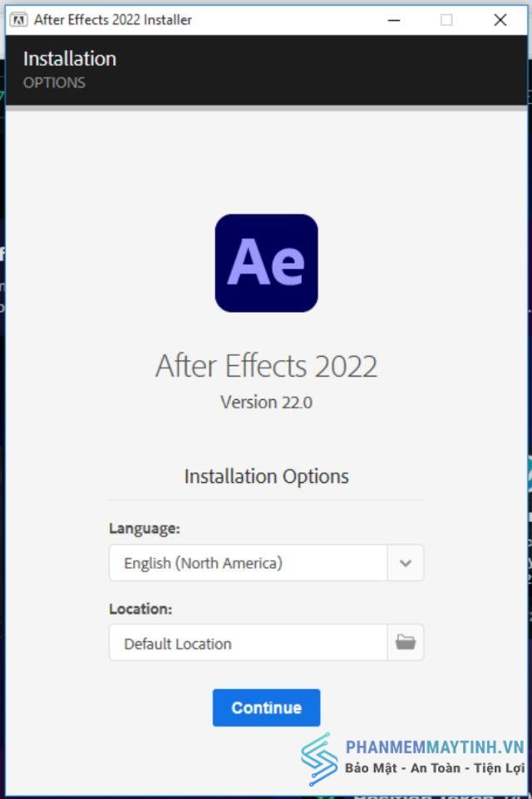The height and width of the screenshot is (799, 532).
Task: Close the After Effects 2022 Installer window
Action: (x=500, y=20)
